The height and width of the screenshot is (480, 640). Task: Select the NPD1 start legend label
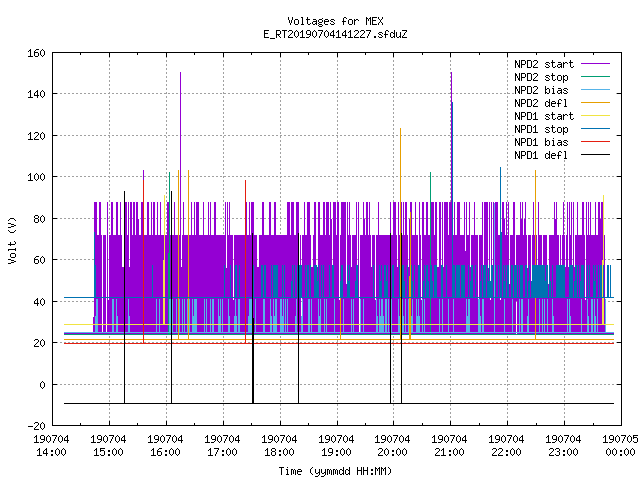[544, 116]
